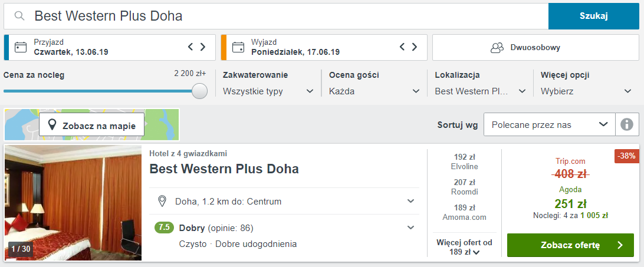Adjust the Cena za nocleg slider handle

click(199, 91)
